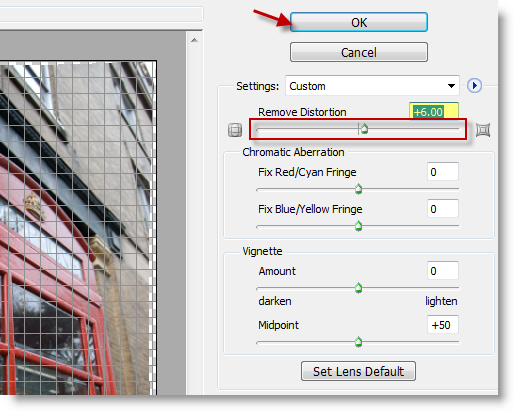The height and width of the screenshot is (411, 514).
Task: Click the Remove Distortion value field
Action: [x=434, y=112]
